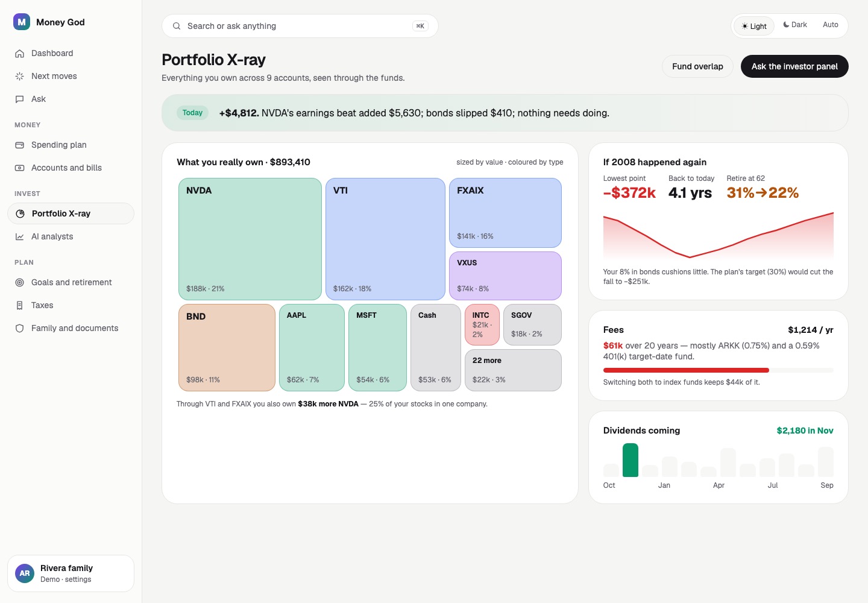Open the Dashboard page

point(71,53)
